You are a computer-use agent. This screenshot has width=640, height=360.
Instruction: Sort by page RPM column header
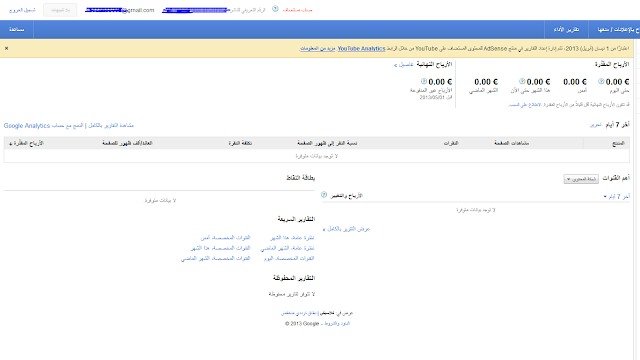click(127, 143)
